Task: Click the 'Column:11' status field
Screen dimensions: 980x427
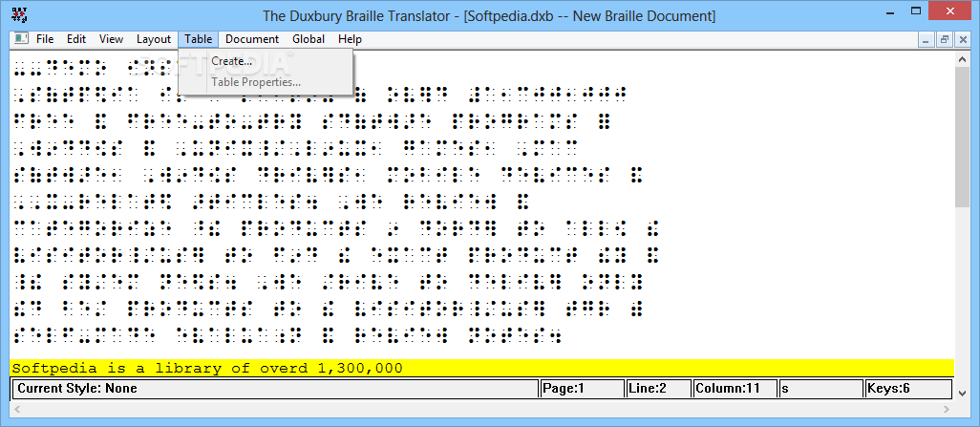Action: point(735,388)
